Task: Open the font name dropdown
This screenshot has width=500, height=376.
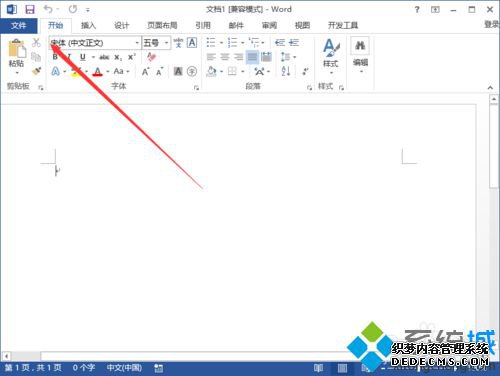Action: pyautogui.click(x=137, y=43)
